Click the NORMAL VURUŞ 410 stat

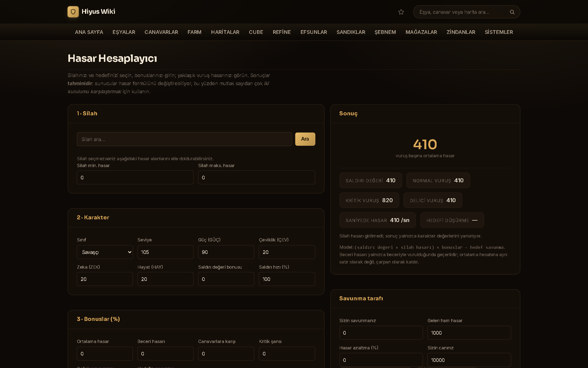438,180
